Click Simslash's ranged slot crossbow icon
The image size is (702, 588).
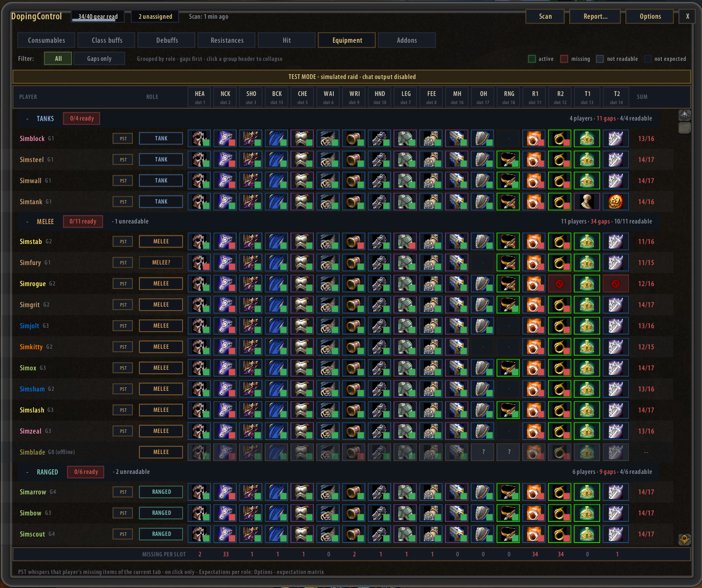[x=509, y=410]
